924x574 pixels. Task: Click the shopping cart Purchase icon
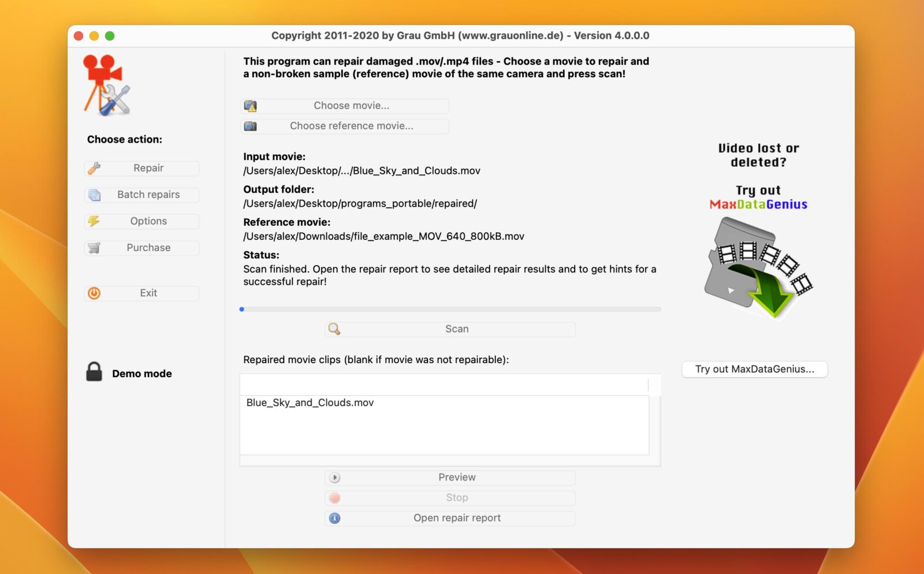click(x=94, y=248)
